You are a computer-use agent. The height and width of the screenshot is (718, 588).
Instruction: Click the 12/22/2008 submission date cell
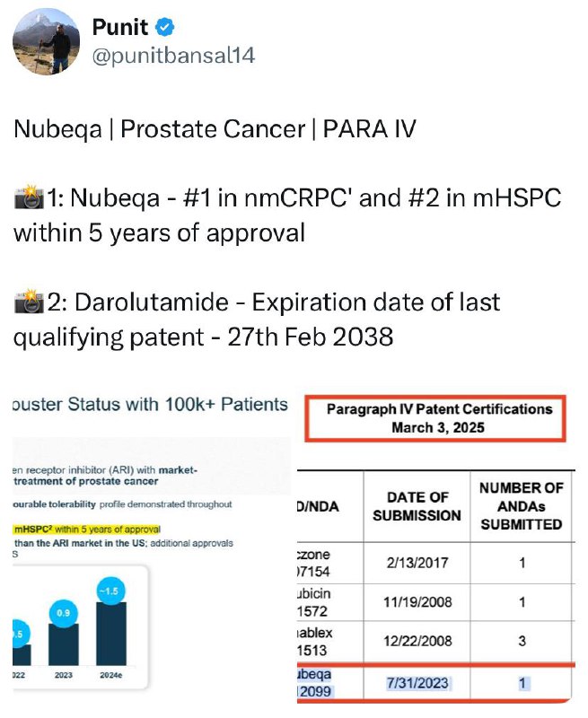(417, 641)
